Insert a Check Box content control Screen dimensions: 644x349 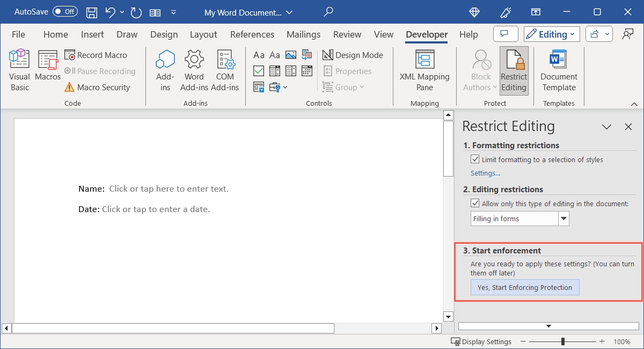click(259, 71)
